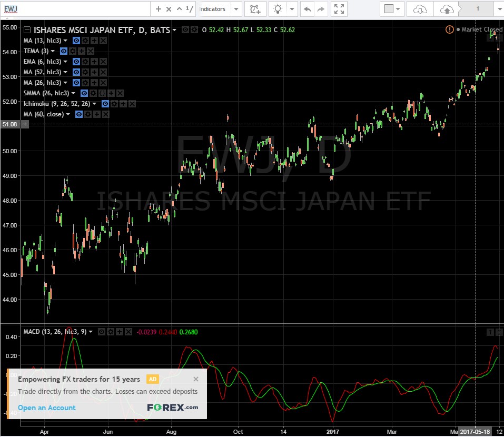Click the 1/ fraction icon in toolbar

pyautogui.click(x=190, y=8)
